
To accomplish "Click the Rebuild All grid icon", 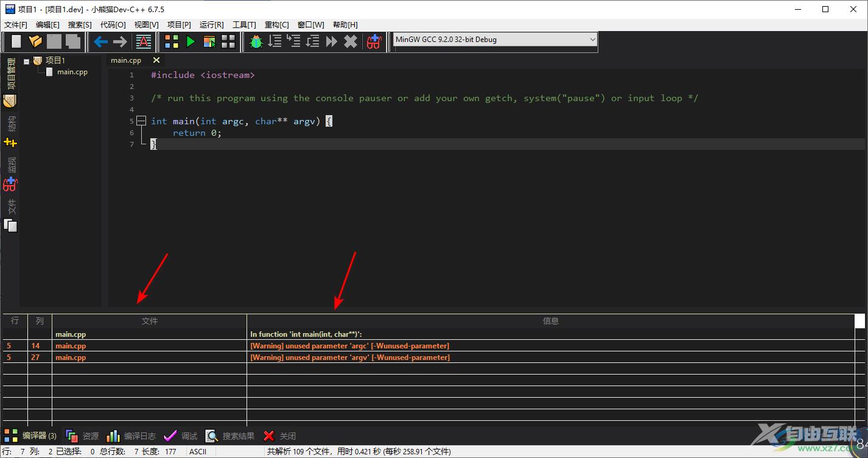I will tap(228, 41).
